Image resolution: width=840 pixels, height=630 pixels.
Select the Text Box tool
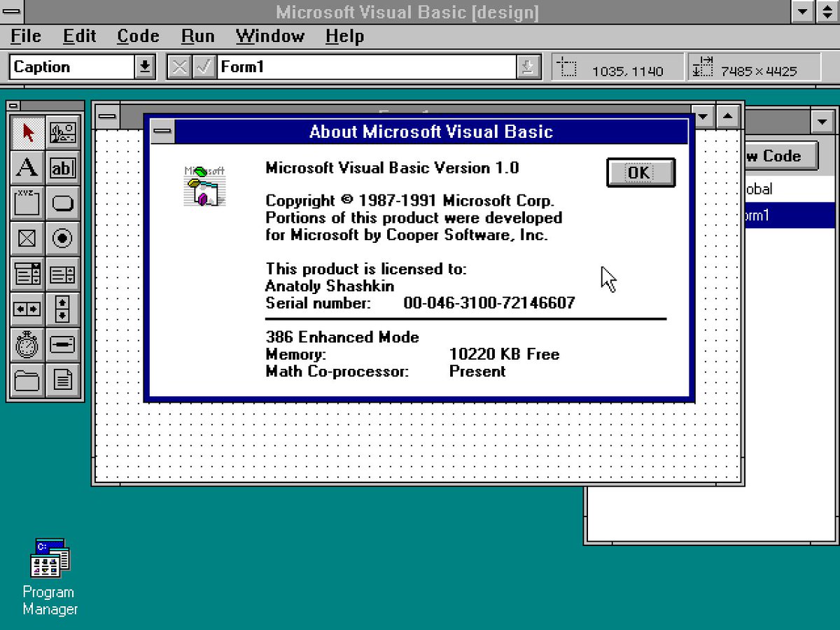click(63, 168)
